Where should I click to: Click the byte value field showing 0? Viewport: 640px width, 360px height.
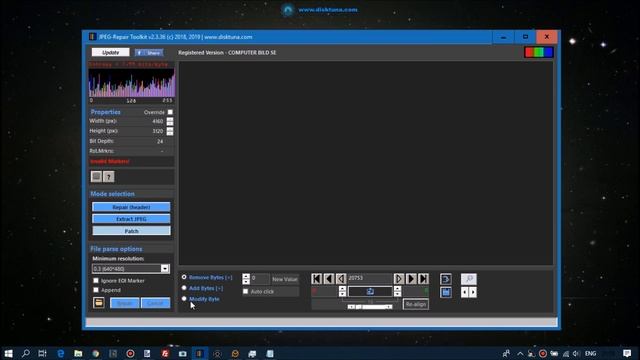point(260,279)
